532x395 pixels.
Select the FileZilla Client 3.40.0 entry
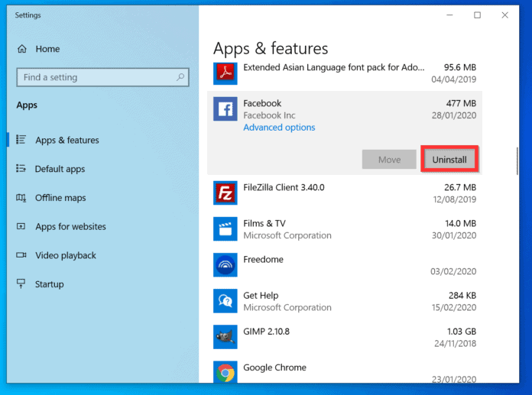coord(345,193)
